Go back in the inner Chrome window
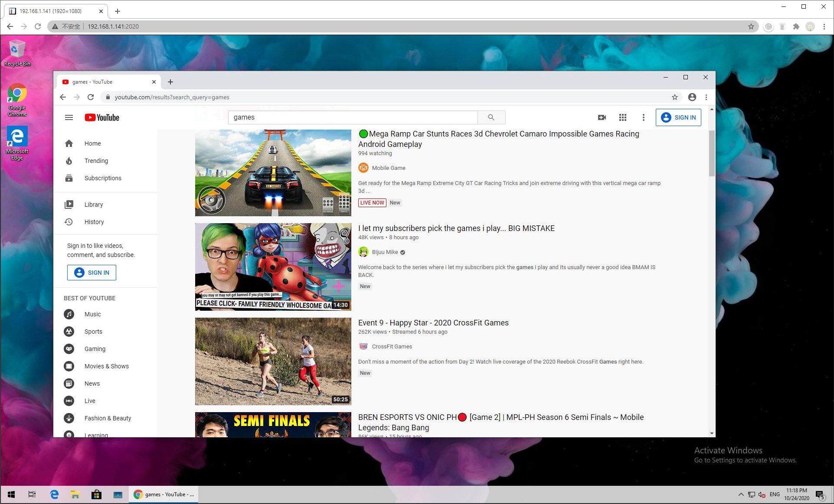The height and width of the screenshot is (504, 834). tap(63, 97)
